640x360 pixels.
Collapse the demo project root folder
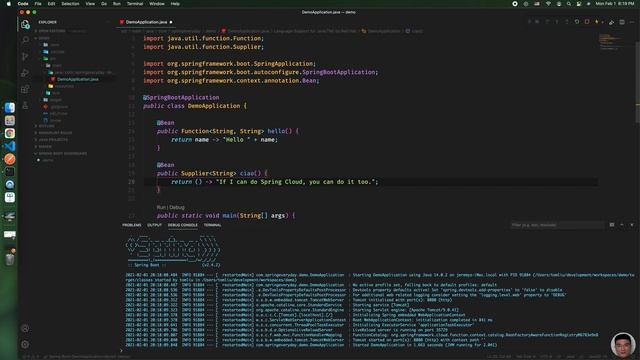tap(44, 38)
